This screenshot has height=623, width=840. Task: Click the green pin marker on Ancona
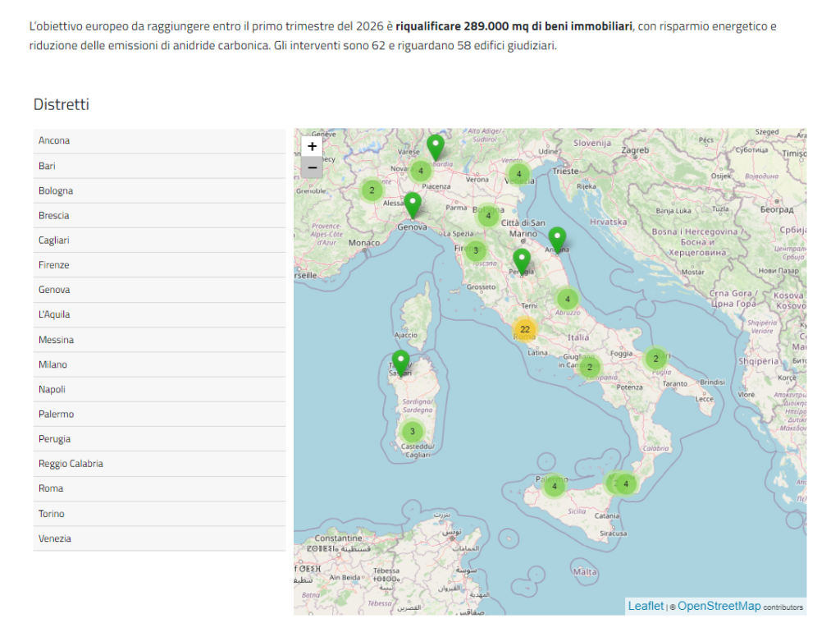(557, 239)
